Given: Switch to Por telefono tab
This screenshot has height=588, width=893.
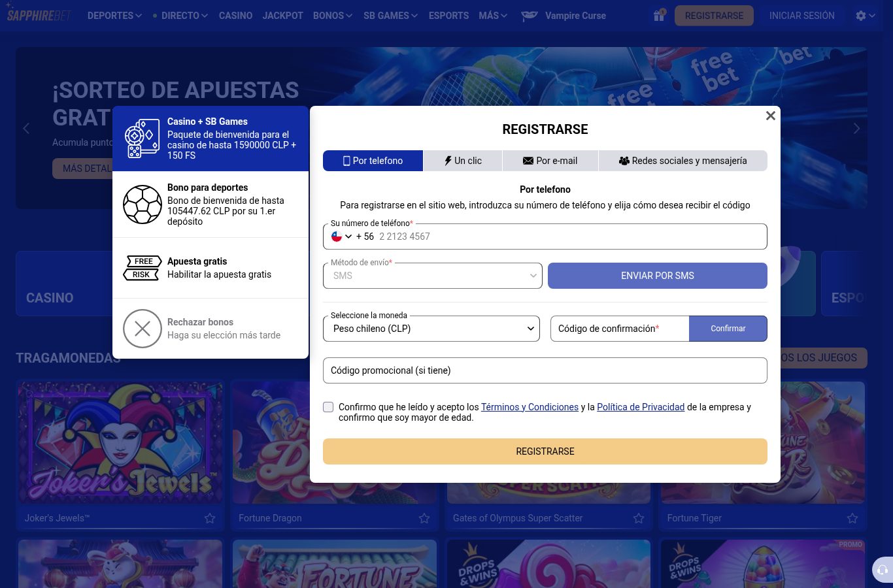Looking at the screenshot, I should 373,161.
